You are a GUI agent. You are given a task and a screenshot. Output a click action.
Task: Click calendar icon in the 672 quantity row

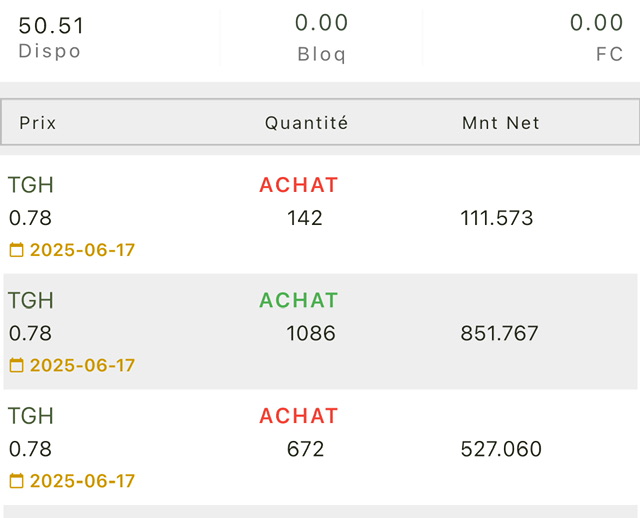[x=16, y=480]
